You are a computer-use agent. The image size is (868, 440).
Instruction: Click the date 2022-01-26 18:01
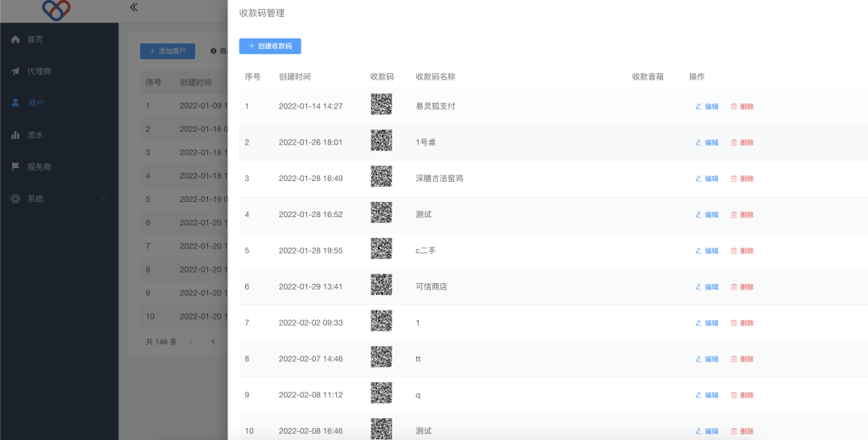click(x=310, y=142)
